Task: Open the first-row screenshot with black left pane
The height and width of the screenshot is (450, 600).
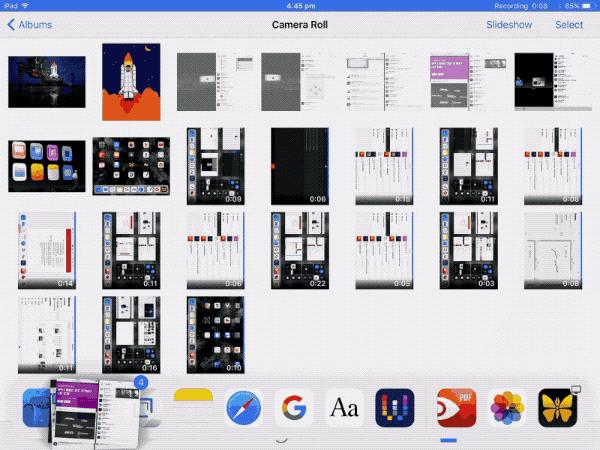Action: (x=553, y=82)
